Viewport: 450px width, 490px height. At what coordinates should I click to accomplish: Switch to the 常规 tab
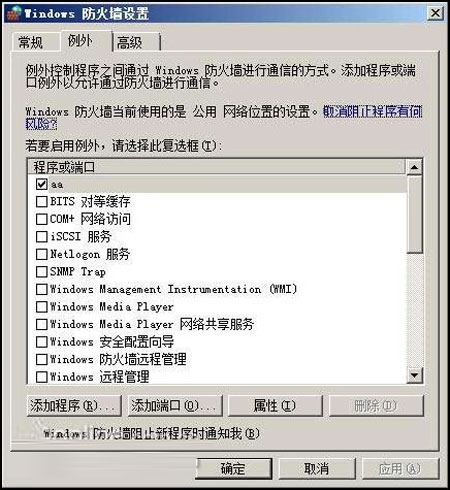pos(31,42)
